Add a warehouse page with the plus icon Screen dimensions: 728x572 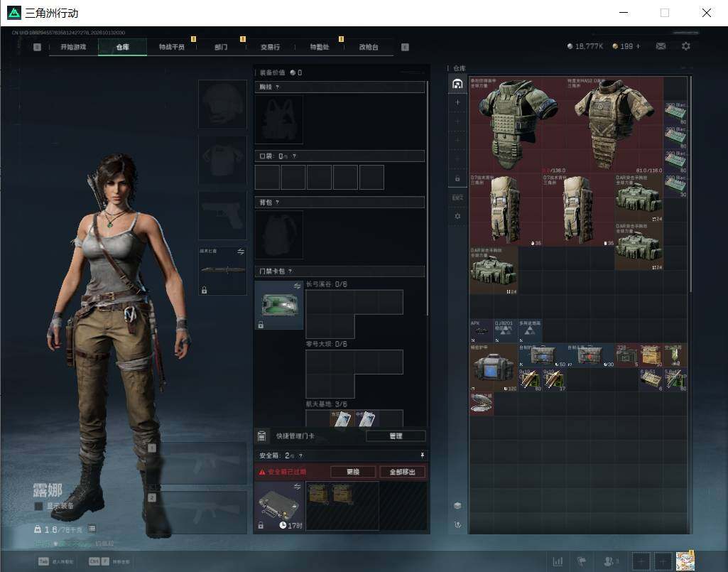457,102
